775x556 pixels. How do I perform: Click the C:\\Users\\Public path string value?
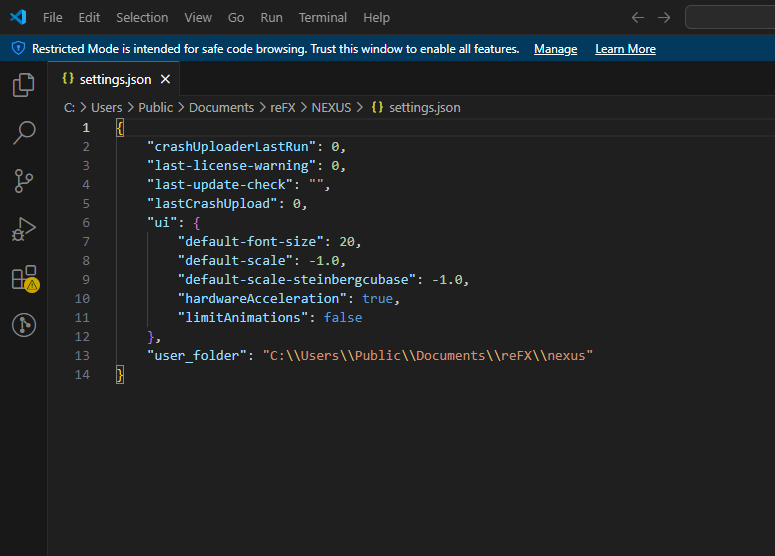pyautogui.click(x=428, y=355)
